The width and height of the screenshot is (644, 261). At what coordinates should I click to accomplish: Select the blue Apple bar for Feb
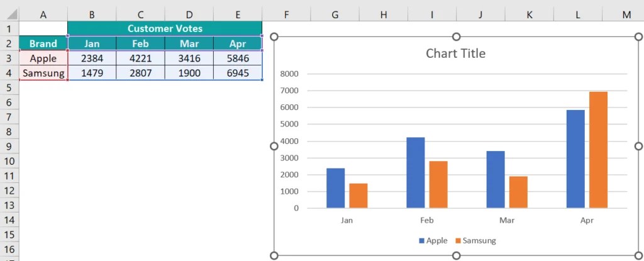click(x=416, y=172)
